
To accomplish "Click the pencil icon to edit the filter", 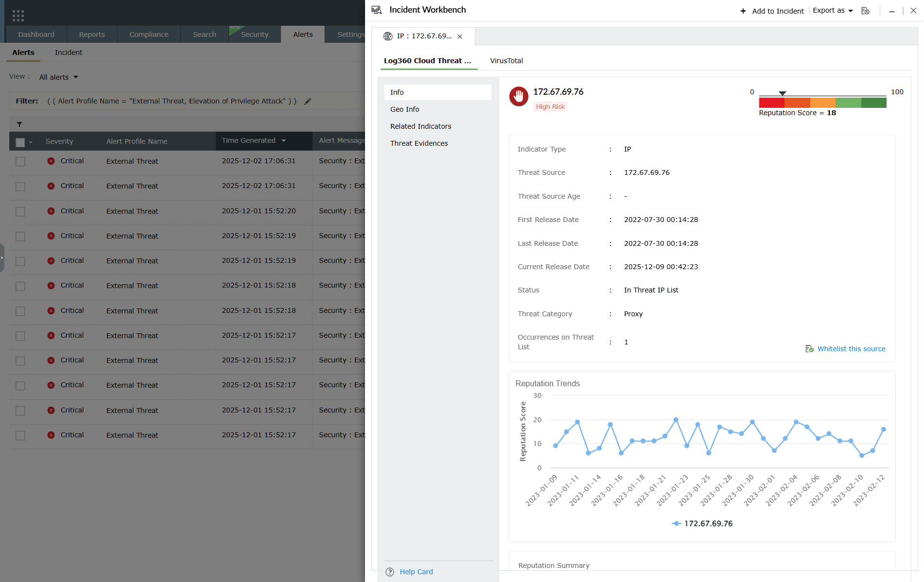I will [308, 101].
